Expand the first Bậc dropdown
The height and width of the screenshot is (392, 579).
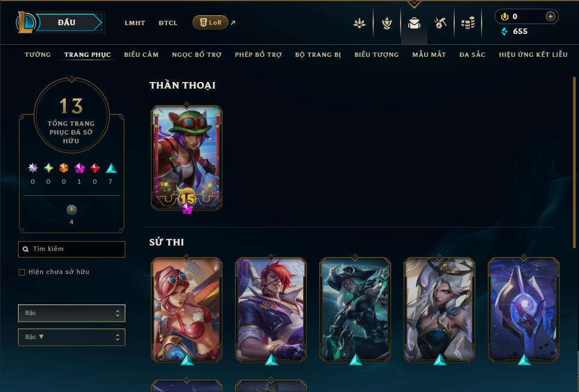(72, 313)
